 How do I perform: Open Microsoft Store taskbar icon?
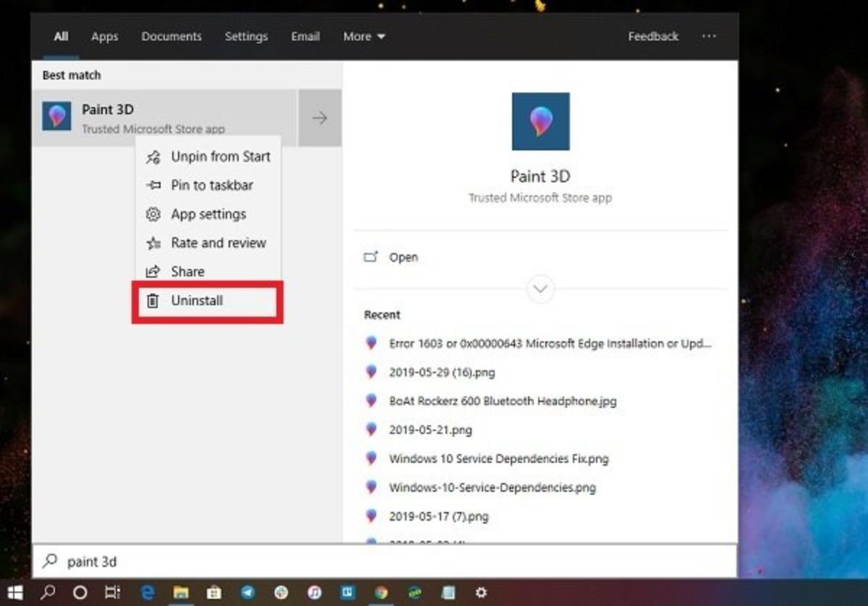pyautogui.click(x=213, y=592)
